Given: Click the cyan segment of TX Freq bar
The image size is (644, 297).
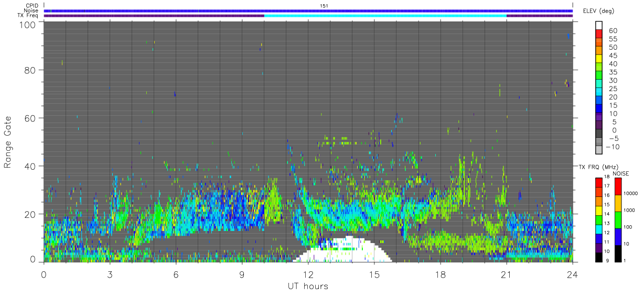Looking at the screenshot, I should coord(385,16).
